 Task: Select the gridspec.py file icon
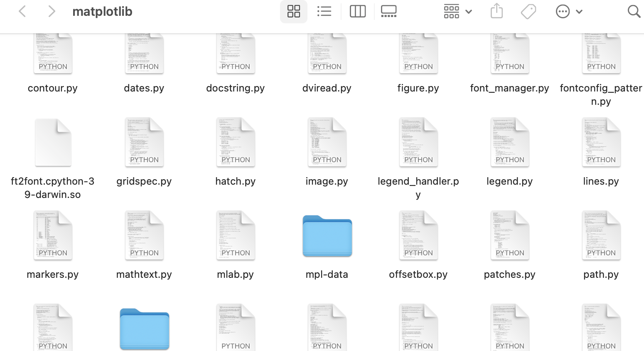[144, 142]
